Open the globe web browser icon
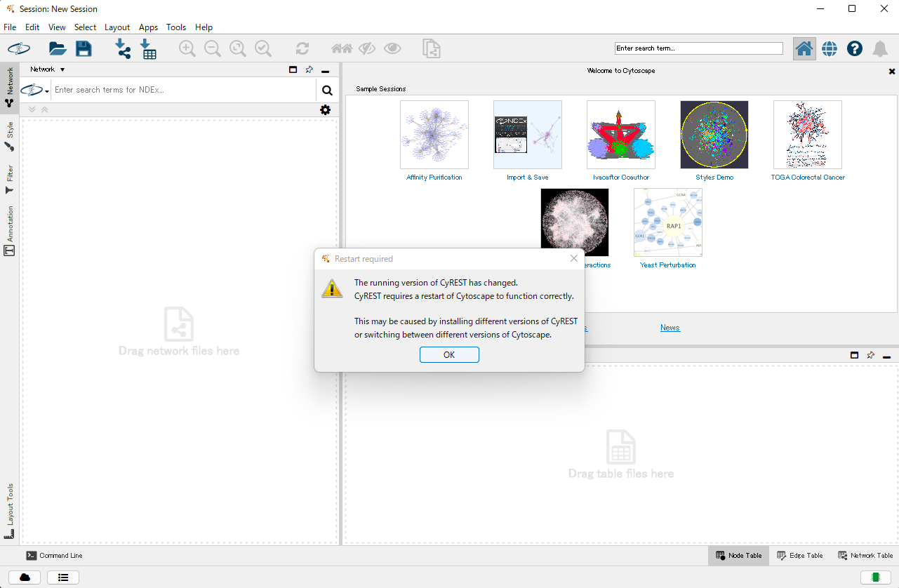The height and width of the screenshot is (588, 899). (x=830, y=48)
